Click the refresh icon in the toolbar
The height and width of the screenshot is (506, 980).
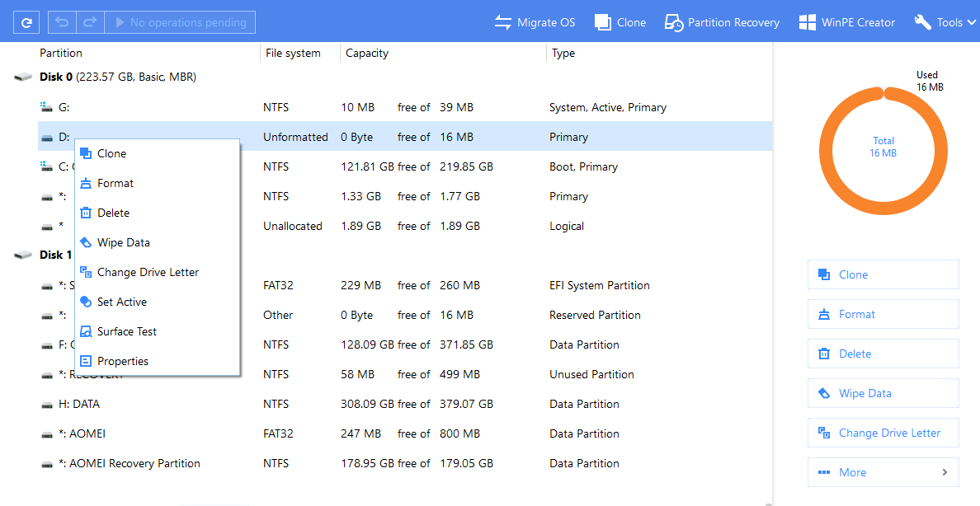(x=27, y=22)
